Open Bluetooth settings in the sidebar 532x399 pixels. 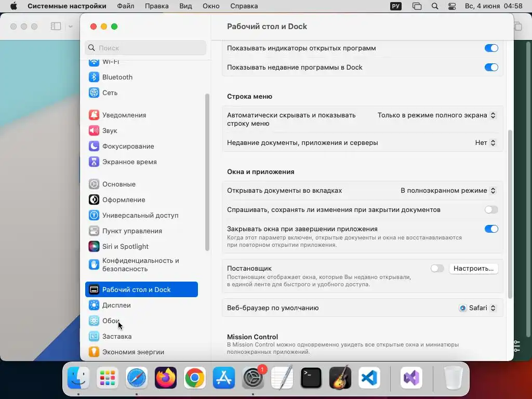click(117, 77)
